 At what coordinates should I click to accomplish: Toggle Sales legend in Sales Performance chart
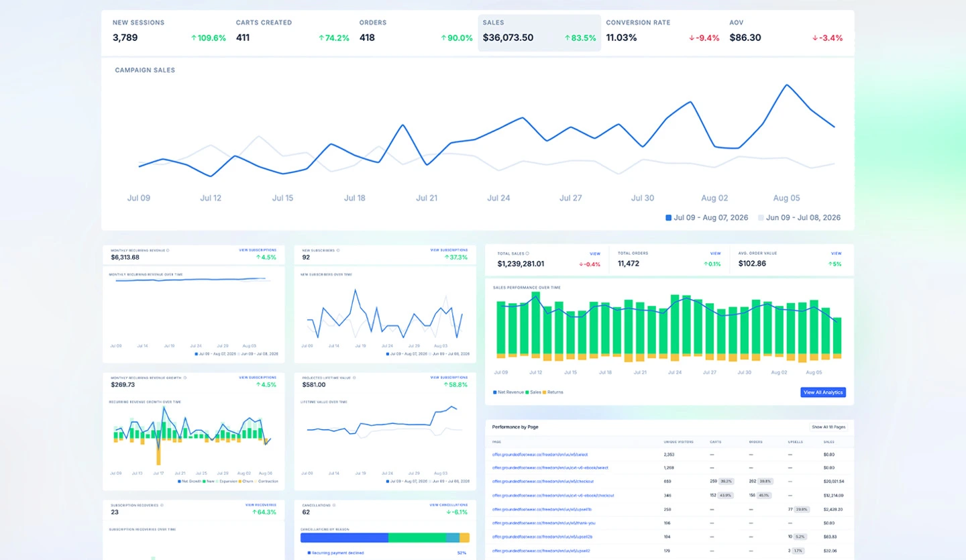(x=533, y=392)
